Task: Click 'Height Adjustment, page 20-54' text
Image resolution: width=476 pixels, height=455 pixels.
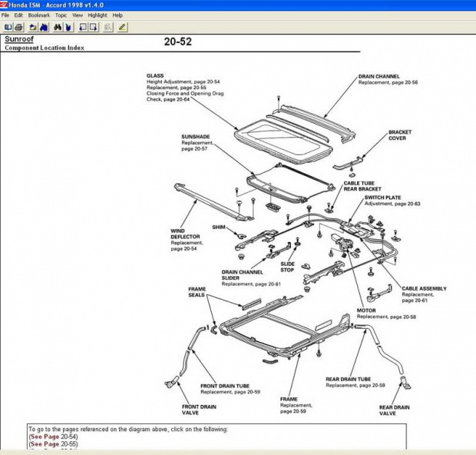Action: (x=183, y=81)
